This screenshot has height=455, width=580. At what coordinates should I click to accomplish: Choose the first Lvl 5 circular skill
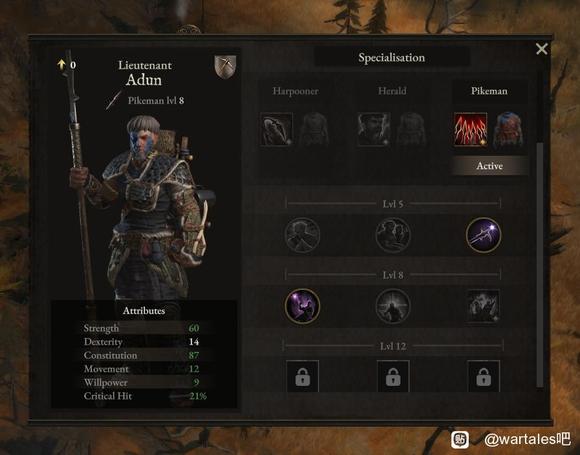pos(303,235)
